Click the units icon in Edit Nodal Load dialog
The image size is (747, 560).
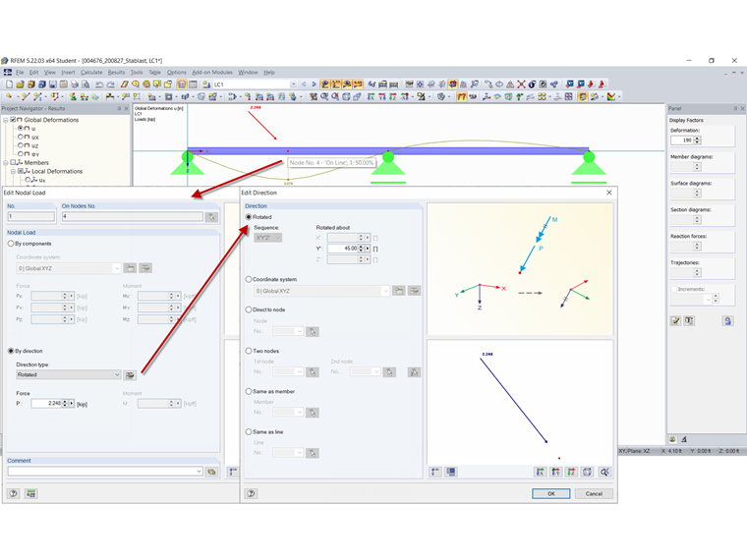31,494
